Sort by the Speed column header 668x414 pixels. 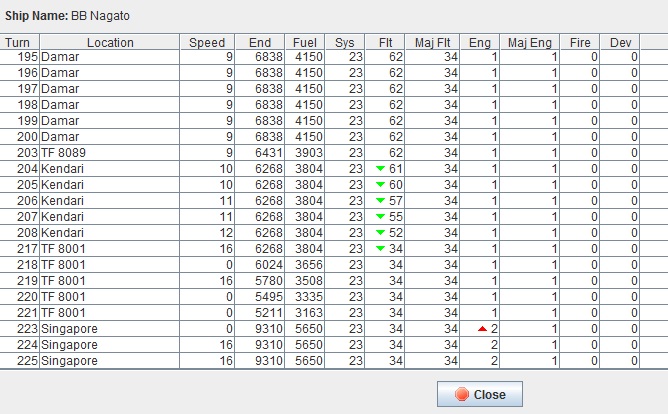click(x=207, y=42)
